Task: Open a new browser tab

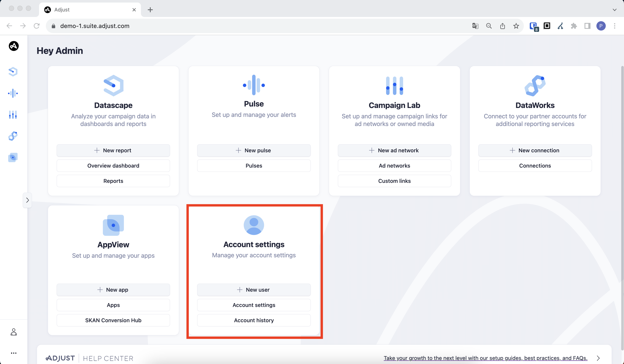Action: coord(150,10)
